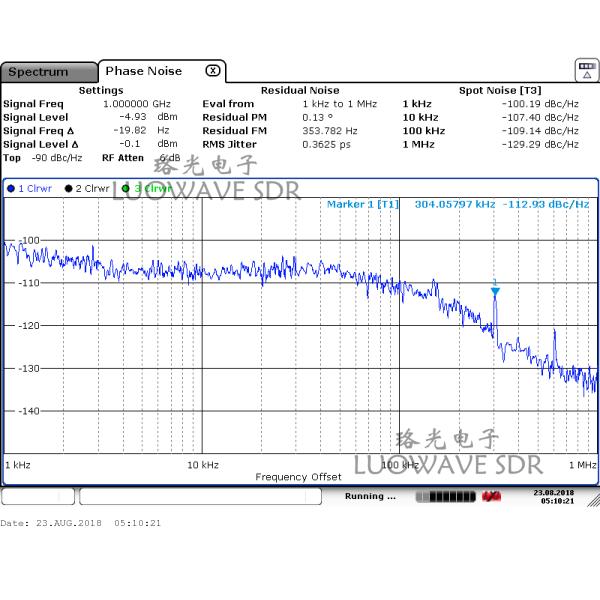Click the 1 kHz x-axis start label
Viewport: 600px width, 600px height.
18,465
